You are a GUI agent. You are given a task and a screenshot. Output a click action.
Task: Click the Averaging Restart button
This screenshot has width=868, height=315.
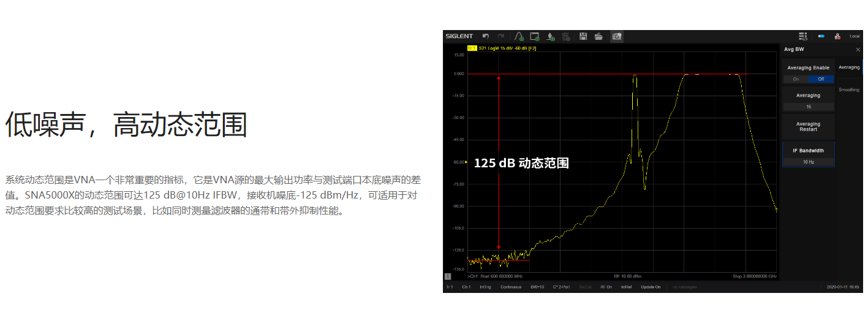pyautogui.click(x=809, y=127)
